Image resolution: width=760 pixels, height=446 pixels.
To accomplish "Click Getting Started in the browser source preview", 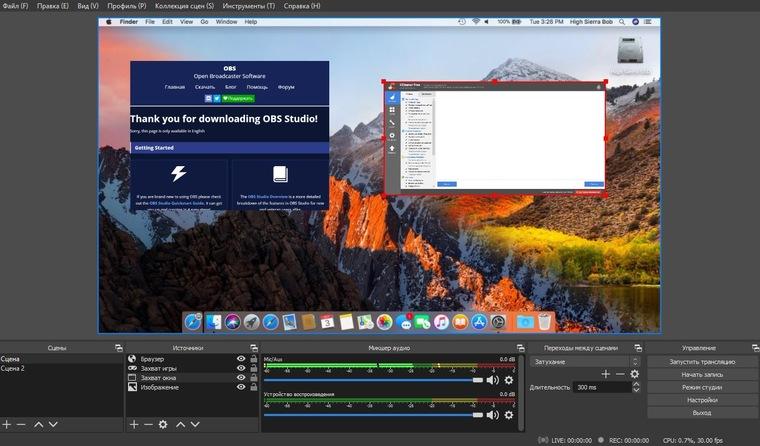I will coord(154,148).
